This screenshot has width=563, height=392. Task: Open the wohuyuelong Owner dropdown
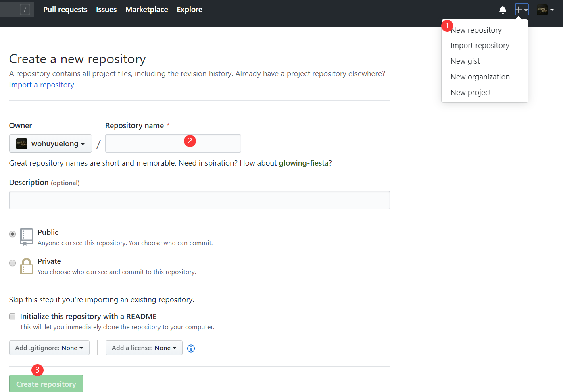50,143
